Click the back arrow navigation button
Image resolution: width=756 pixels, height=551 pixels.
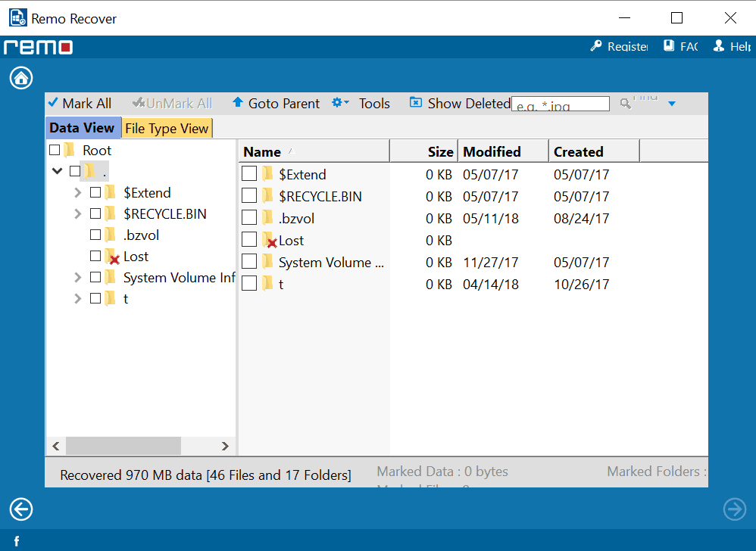point(21,509)
